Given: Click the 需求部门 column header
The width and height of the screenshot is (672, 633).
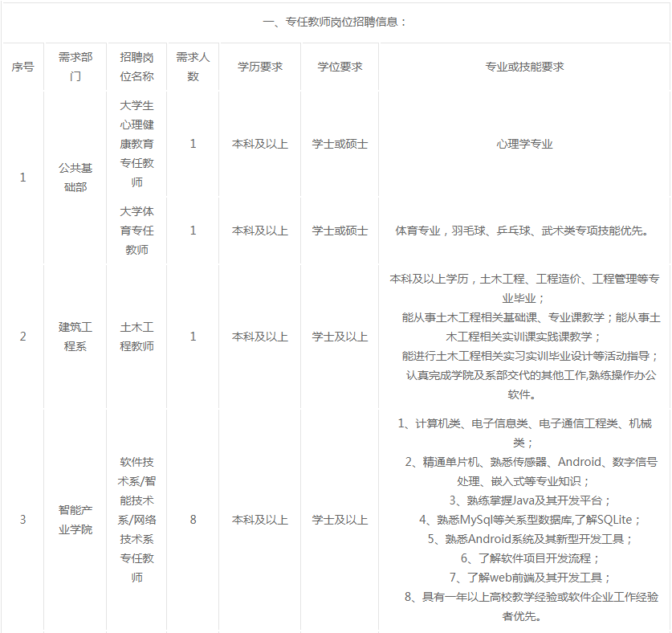Looking at the screenshot, I should (75, 67).
